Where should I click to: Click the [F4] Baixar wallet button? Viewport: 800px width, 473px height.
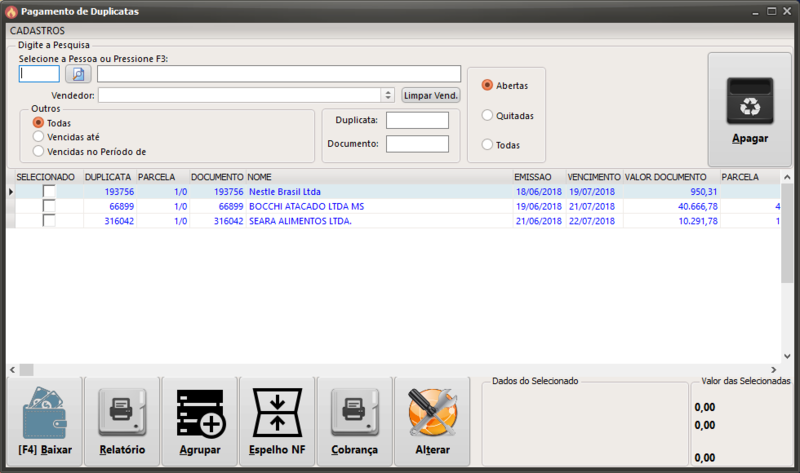[45, 421]
